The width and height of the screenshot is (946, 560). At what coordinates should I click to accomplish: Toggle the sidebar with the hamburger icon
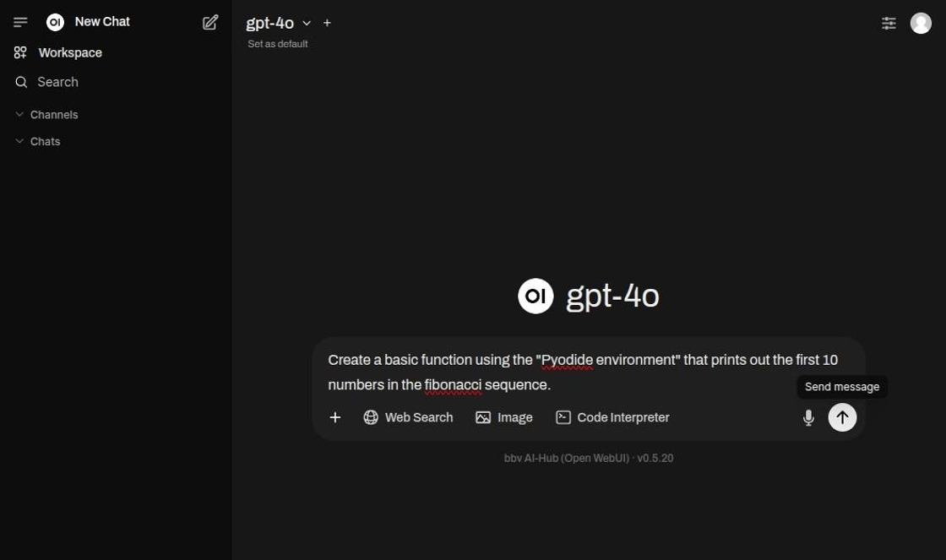pos(20,22)
